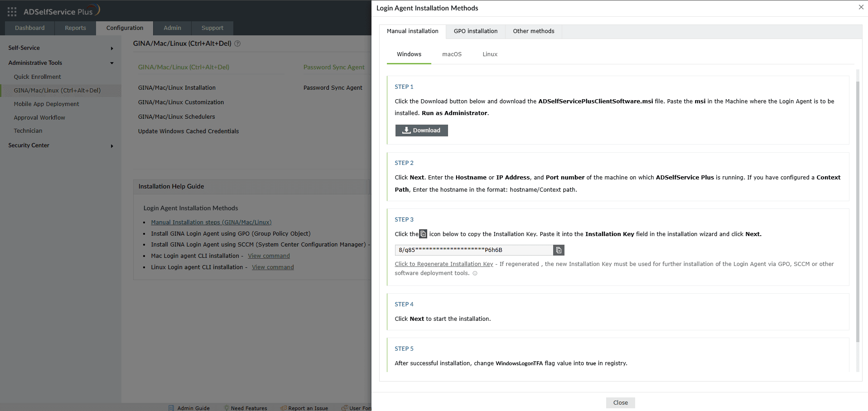Download the ADSelfServicePlusClientSoftware.msi file
Screen dimensions: 868x411
point(421,130)
